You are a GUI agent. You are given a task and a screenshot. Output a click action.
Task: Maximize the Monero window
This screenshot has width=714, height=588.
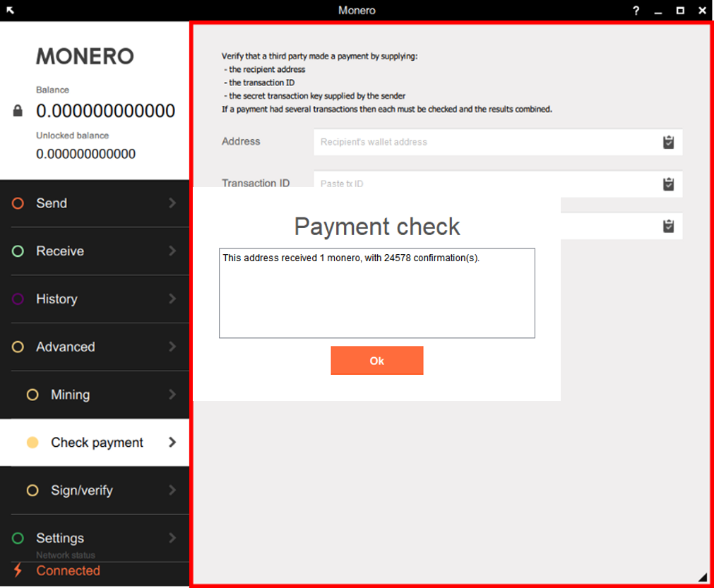coord(680,11)
